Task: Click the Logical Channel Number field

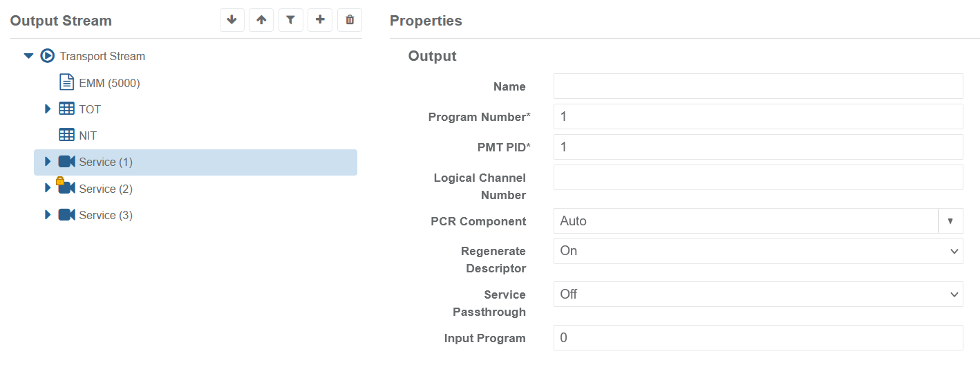Action: coord(757,178)
